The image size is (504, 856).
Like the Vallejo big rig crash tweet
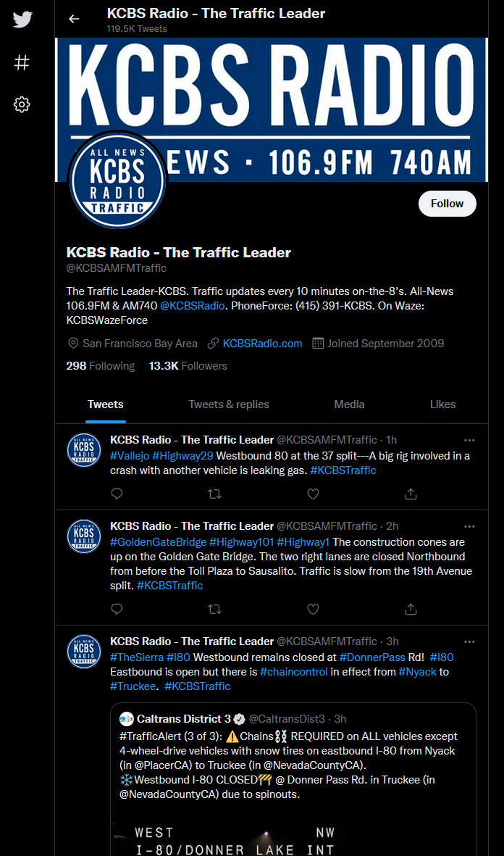[x=313, y=494]
